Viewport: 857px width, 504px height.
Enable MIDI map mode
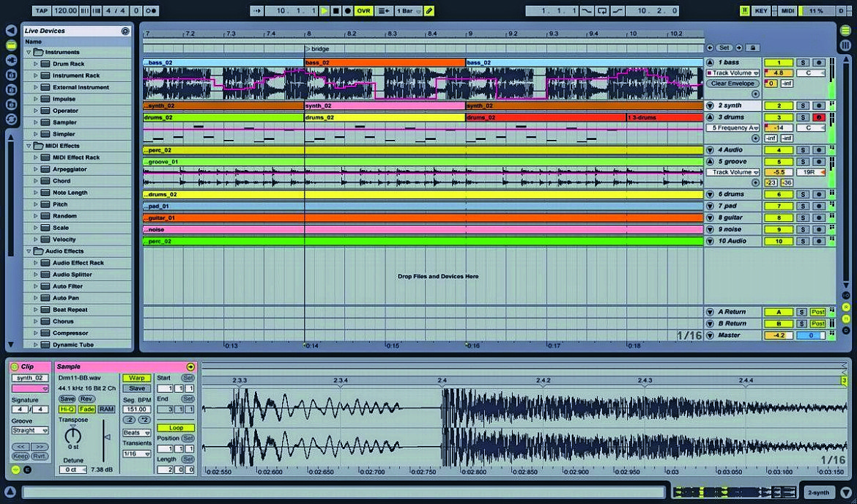(x=787, y=10)
